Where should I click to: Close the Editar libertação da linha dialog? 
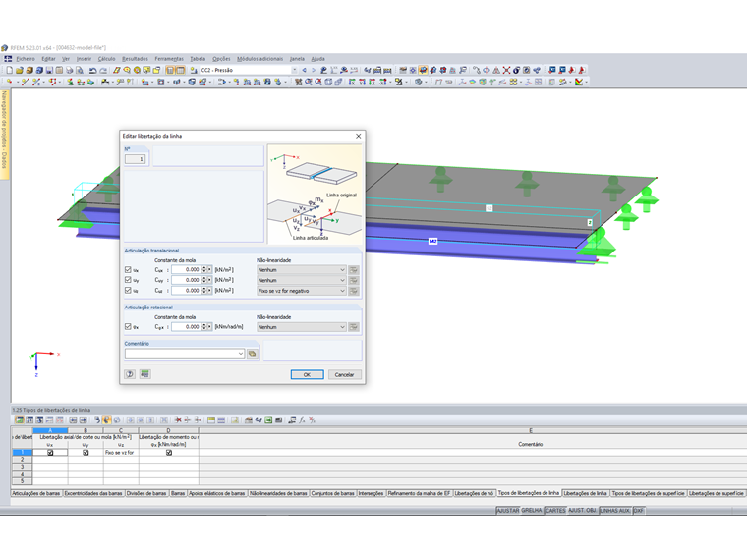(358, 136)
